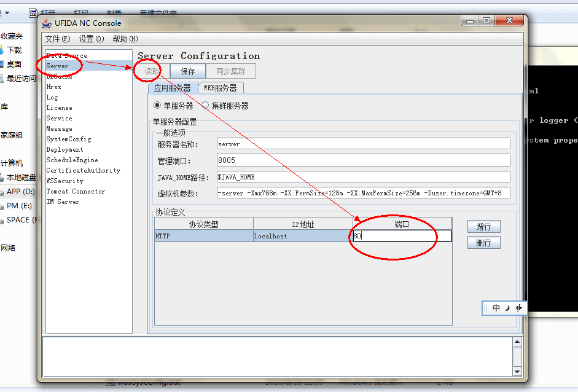Click the IP地址 column header
The width and height of the screenshot is (578, 392).
tap(303, 224)
